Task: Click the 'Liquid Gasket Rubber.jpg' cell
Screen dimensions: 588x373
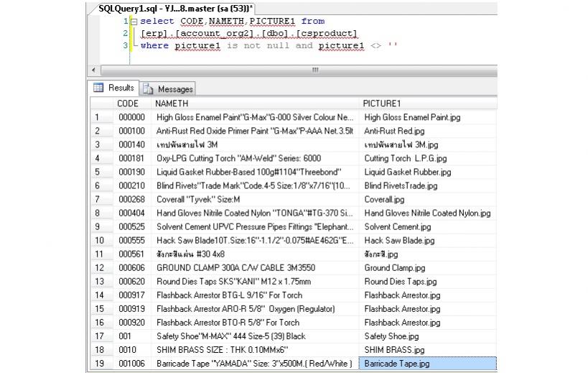Action: (428, 172)
